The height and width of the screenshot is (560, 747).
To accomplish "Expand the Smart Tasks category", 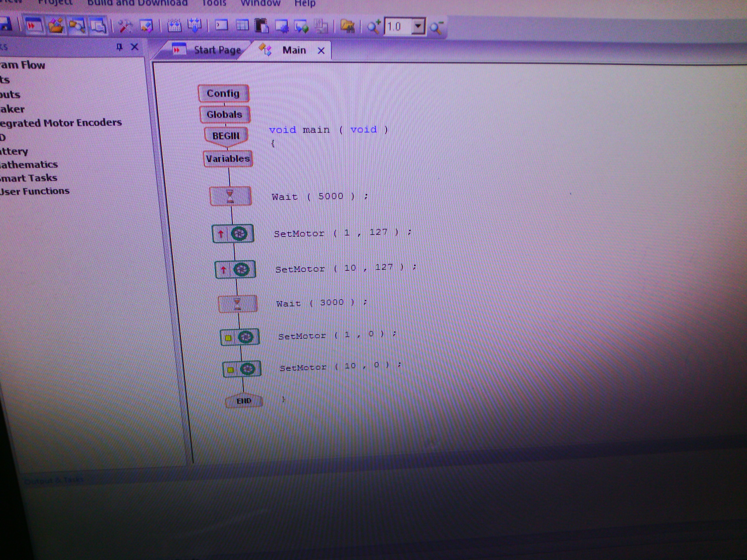I will pos(28,178).
